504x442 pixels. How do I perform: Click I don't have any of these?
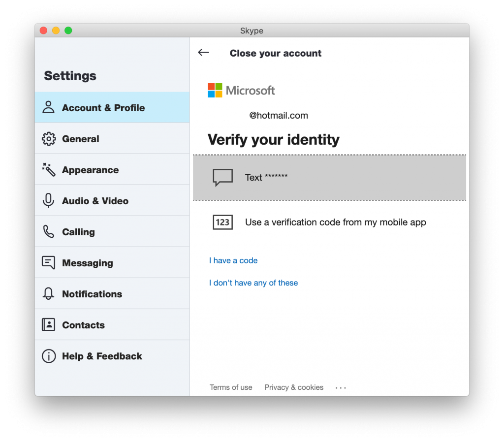(253, 283)
